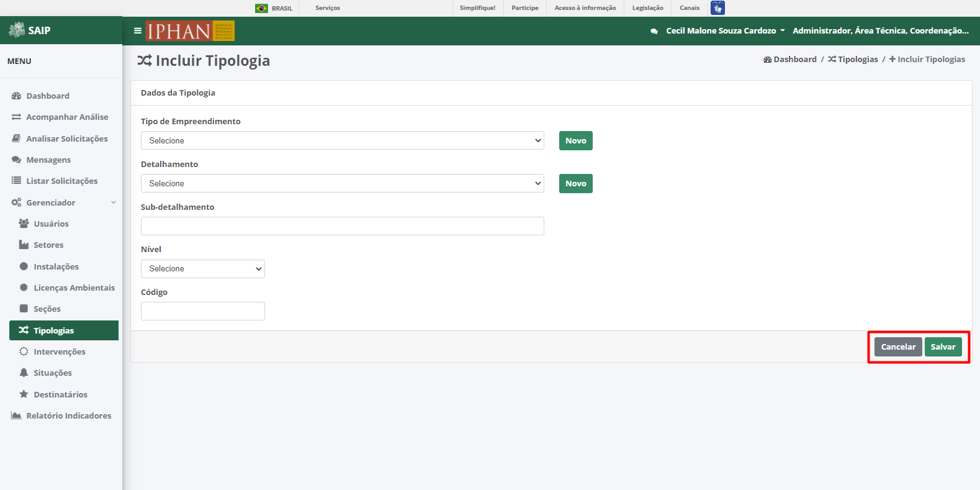
Task: Click the shuffle icon beside Incluir Tipologia heading
Action: point(145,60)
